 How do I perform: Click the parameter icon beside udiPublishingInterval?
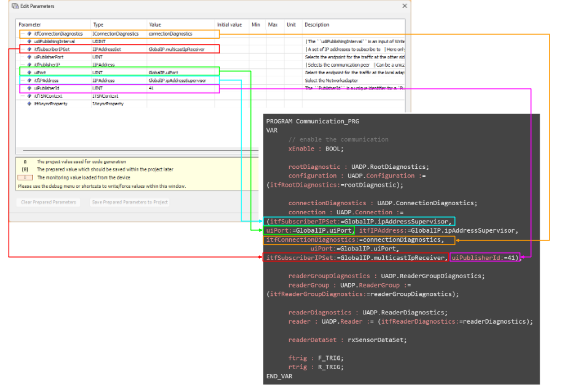tap(30, 42)
